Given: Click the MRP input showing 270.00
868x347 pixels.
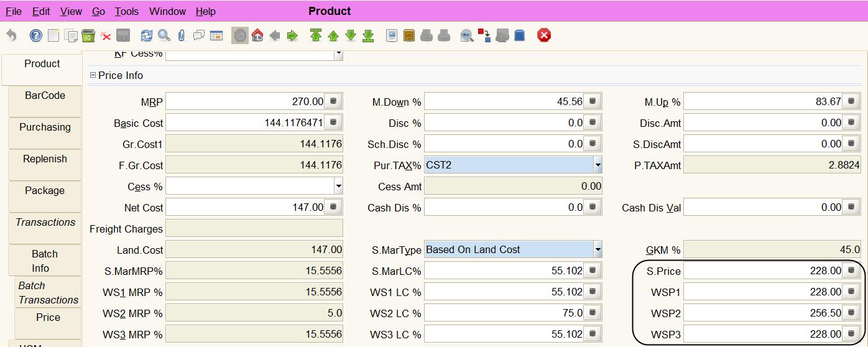Looking at the screenshot, I should 246,101.
